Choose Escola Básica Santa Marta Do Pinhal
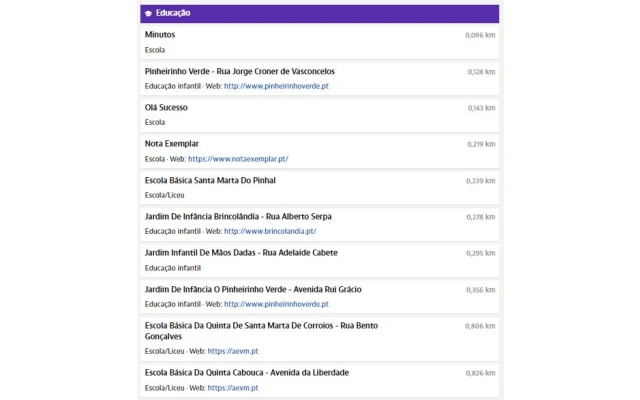The height and width of the screenshot is (400, 640). click(210, 180)
